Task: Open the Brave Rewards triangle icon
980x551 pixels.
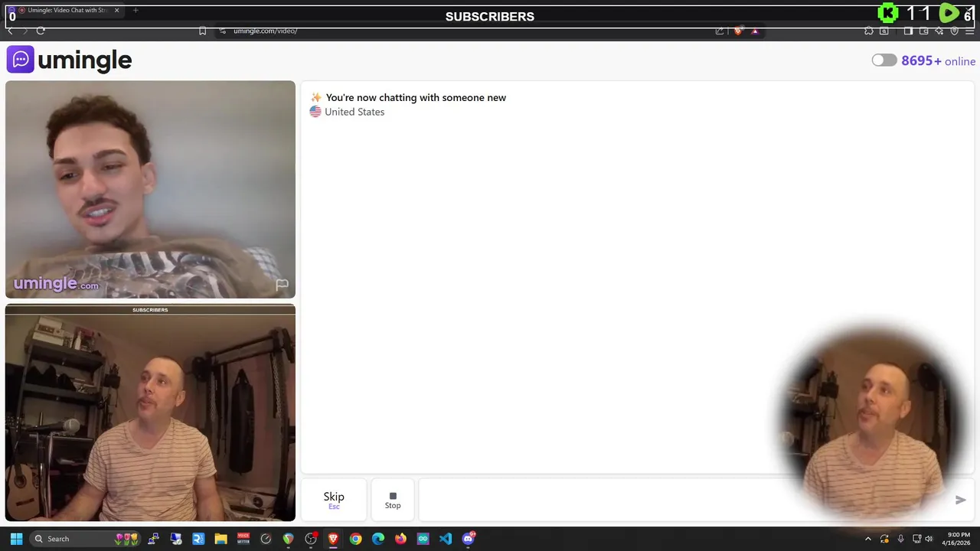Action: (755, 31)
